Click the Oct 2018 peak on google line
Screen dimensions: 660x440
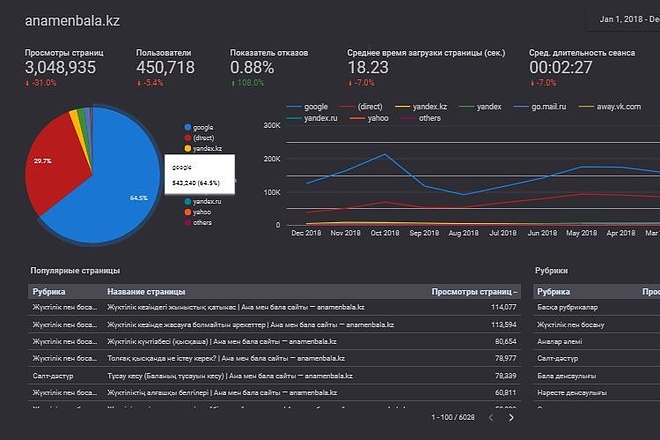click(x=385, y=154)
